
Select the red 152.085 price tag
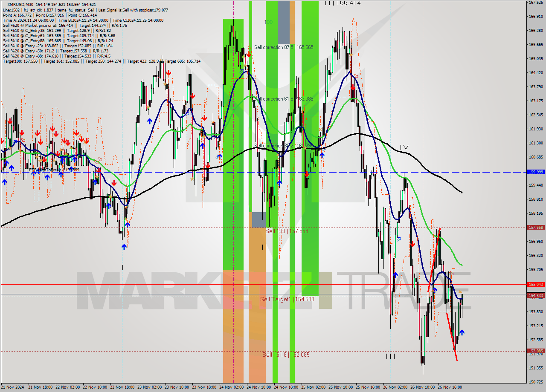(536, 351)
